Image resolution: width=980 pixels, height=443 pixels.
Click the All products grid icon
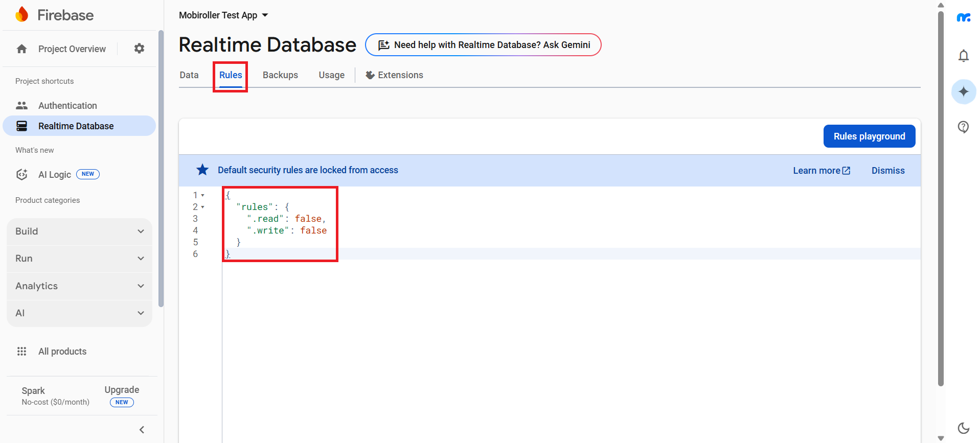21,352
